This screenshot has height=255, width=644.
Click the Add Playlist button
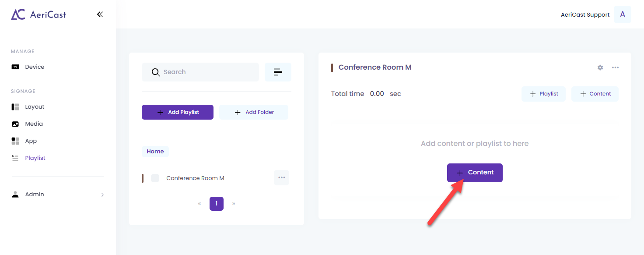tap(178, 112)
